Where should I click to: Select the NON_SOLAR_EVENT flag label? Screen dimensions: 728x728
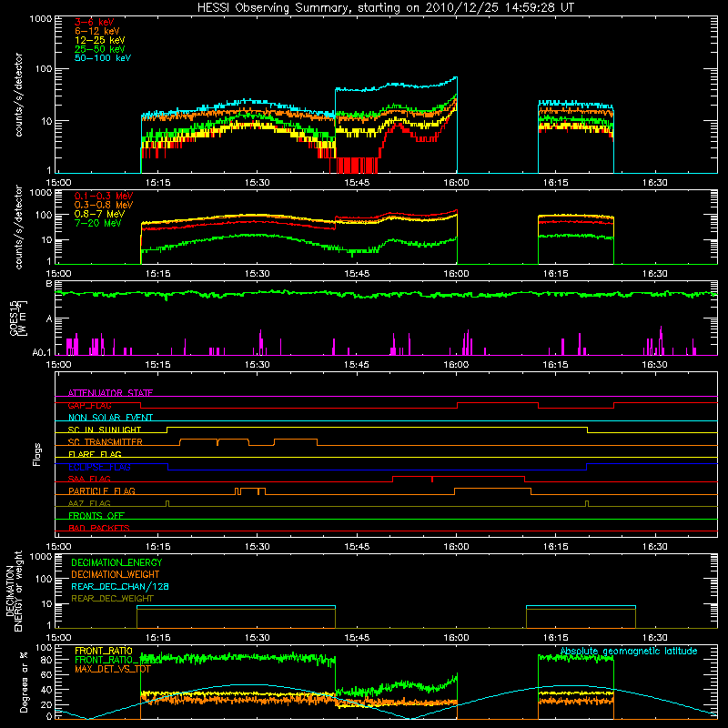[110, 418]
